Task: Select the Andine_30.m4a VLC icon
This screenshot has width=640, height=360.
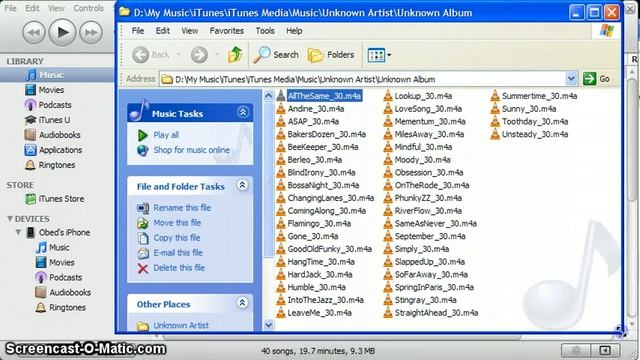Action: coord(281,109)
